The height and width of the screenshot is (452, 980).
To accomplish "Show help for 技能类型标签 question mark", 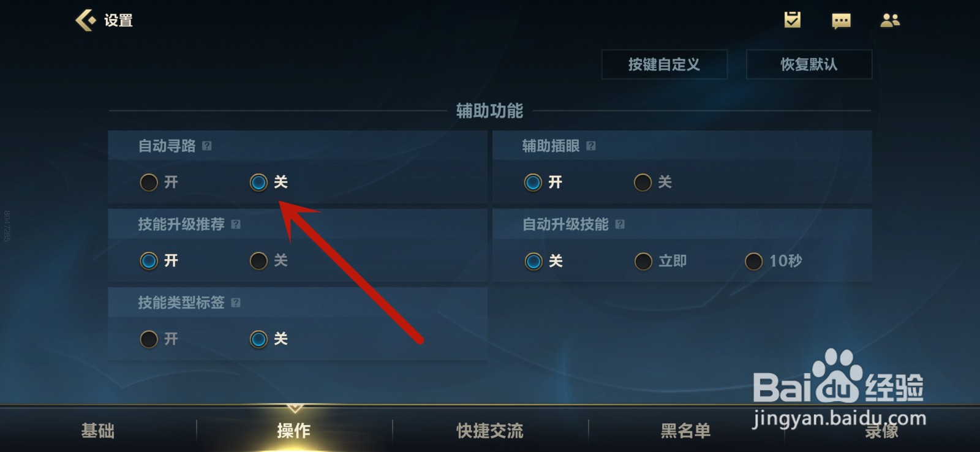I will point(236,303).
